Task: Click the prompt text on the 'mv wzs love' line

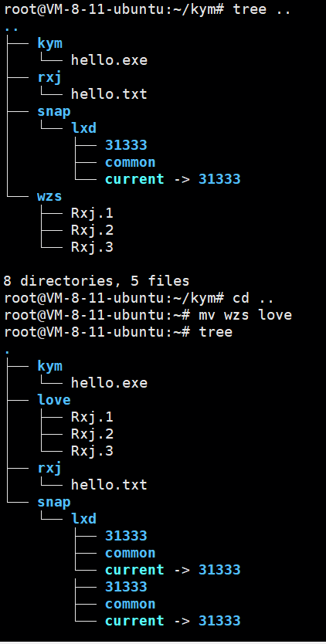Action: [97, 315]
